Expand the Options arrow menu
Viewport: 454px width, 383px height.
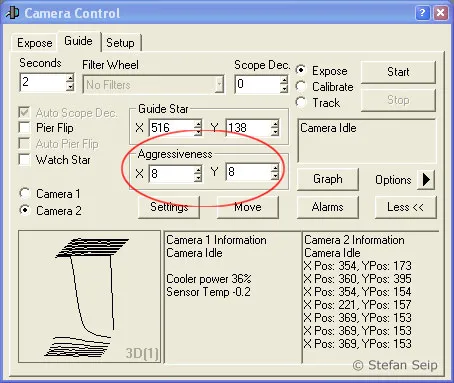(426, 179)
